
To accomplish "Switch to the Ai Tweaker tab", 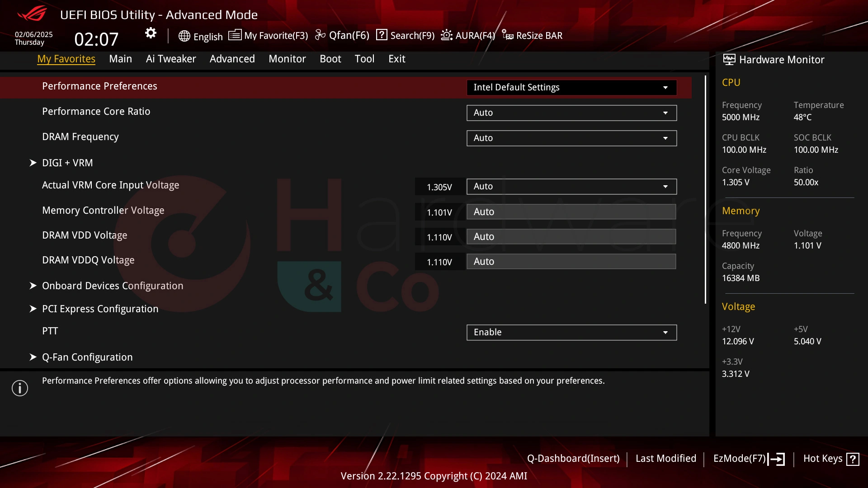I will point(171,59).
